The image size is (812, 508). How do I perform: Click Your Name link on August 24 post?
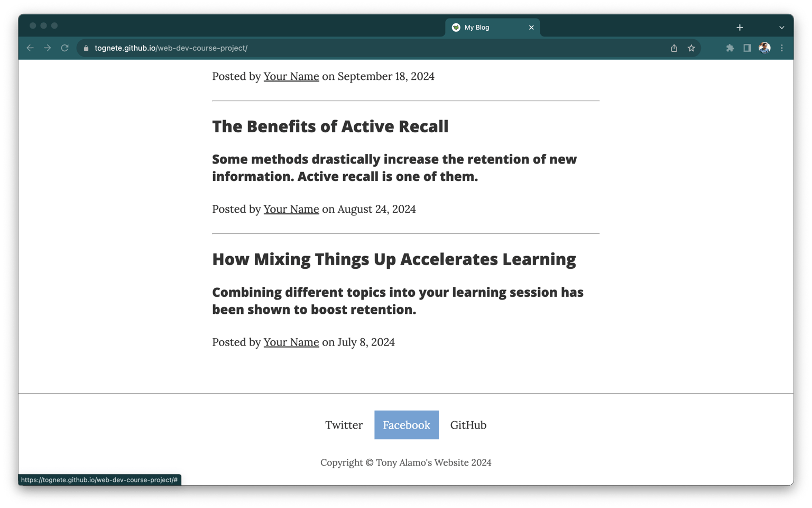click(291, 209)
